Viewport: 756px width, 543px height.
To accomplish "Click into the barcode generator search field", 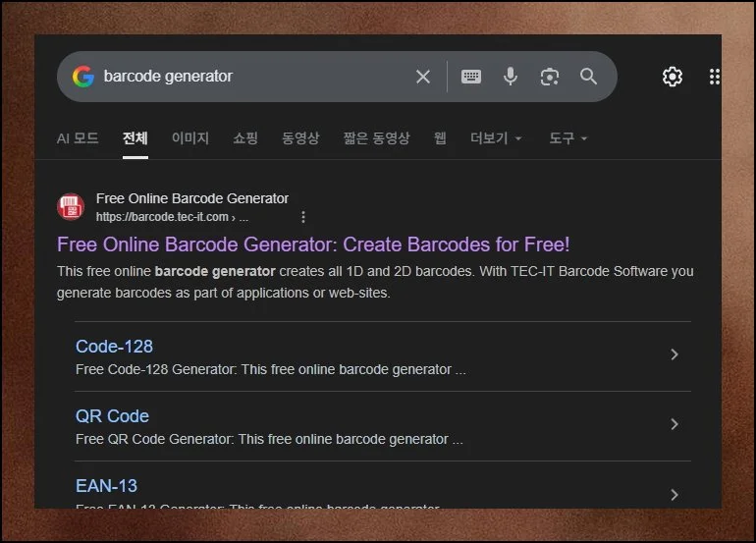I will click(x=245, y=77).
